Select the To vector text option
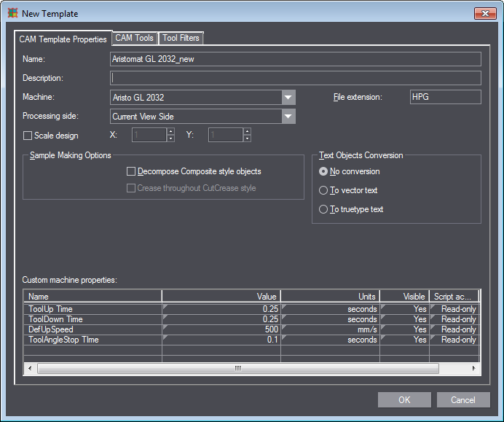Image resolution: width=504 pixels, height=422 pixels. (323, 190)
